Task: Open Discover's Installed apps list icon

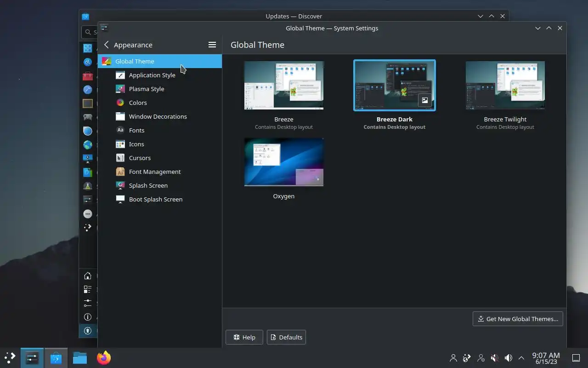Action: point(88,289)
